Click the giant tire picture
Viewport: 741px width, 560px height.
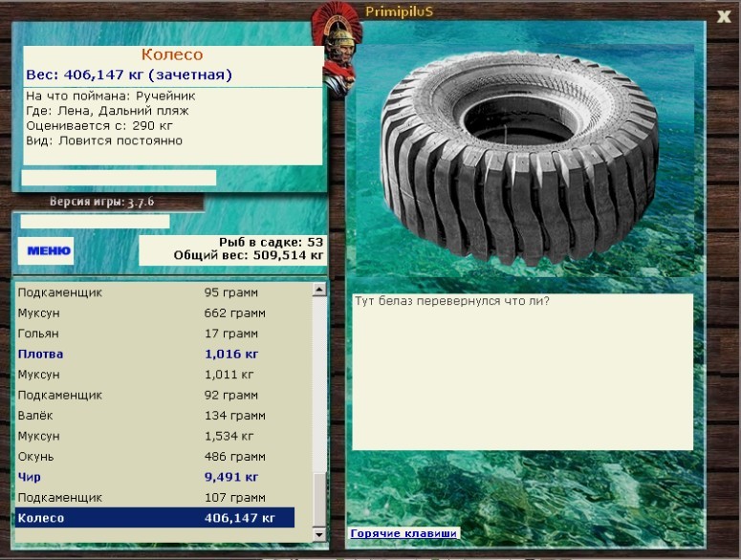[520, 159]
